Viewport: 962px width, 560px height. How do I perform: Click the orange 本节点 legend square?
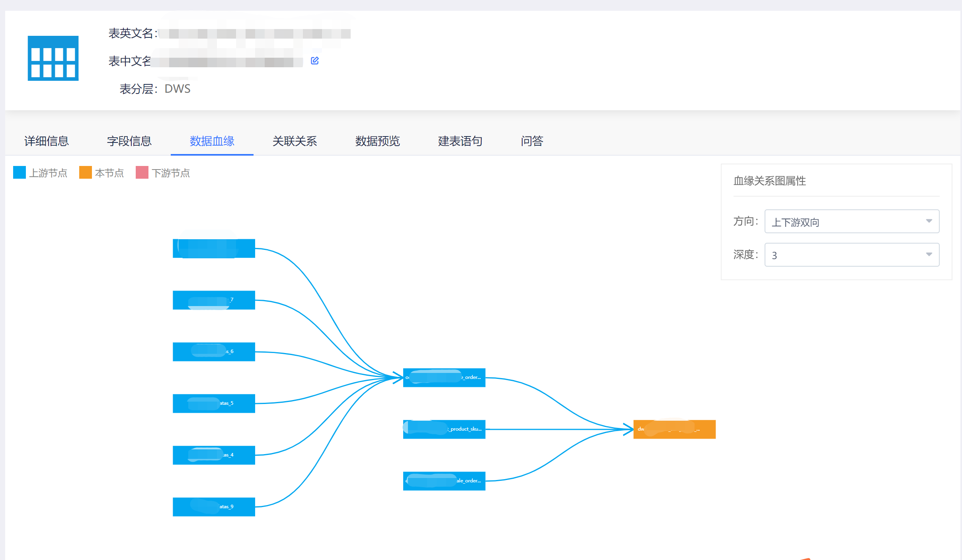(x=85, y=172)
